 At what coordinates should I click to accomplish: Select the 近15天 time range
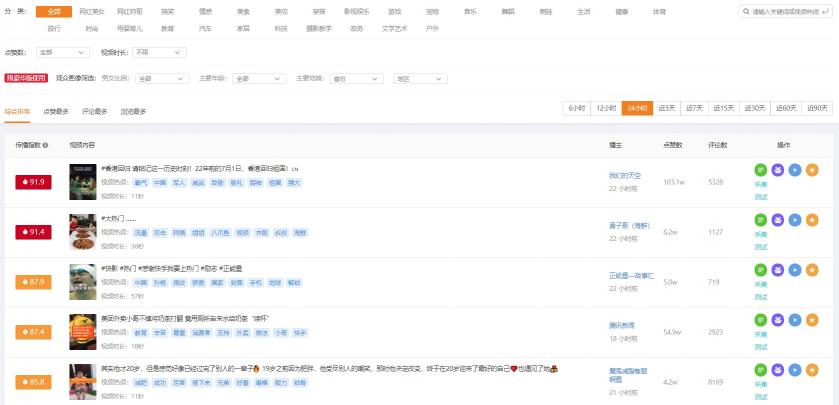[724, 108]
